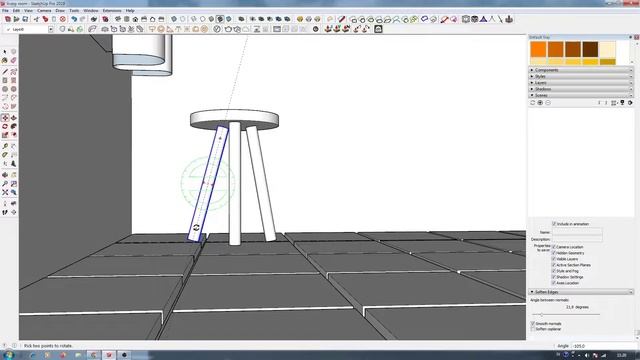This screenshot has height=360, width=640.
Task: Toggle Smooth normals checkbox
Action: click(533, 323)
